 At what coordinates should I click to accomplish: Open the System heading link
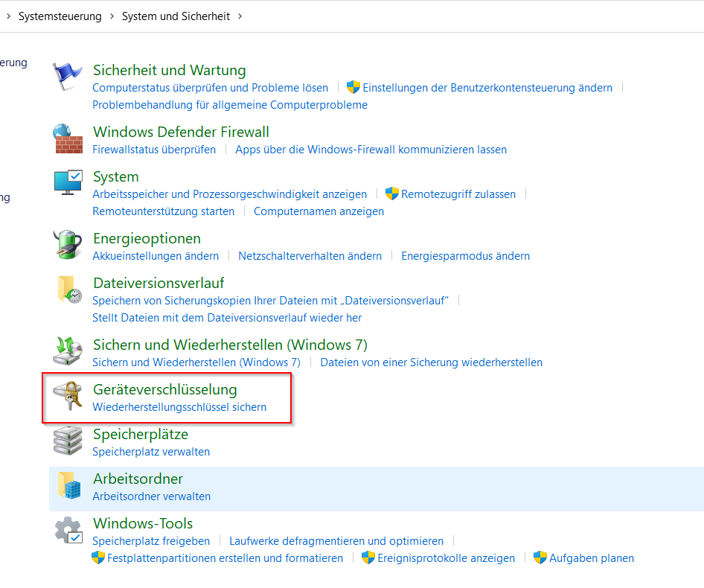pyautogui.click(x=116, y=176)
